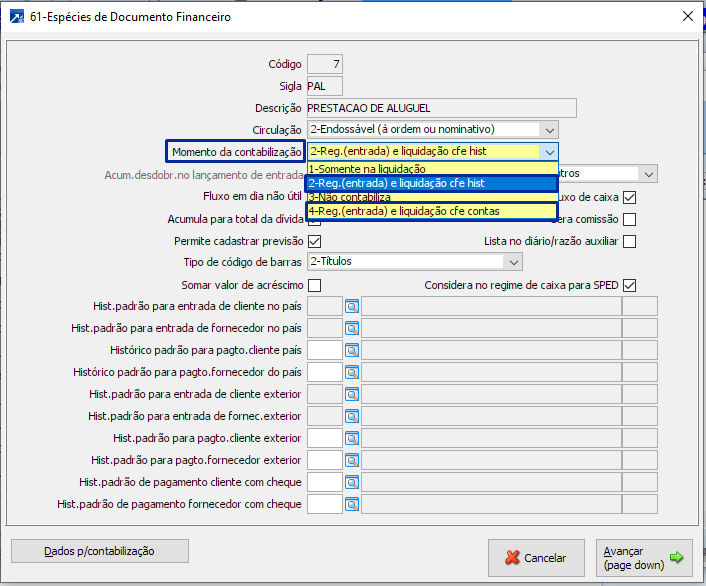Select option 3-Não contabiliza
Screen dimensions: 706x586
pos(433,197)
